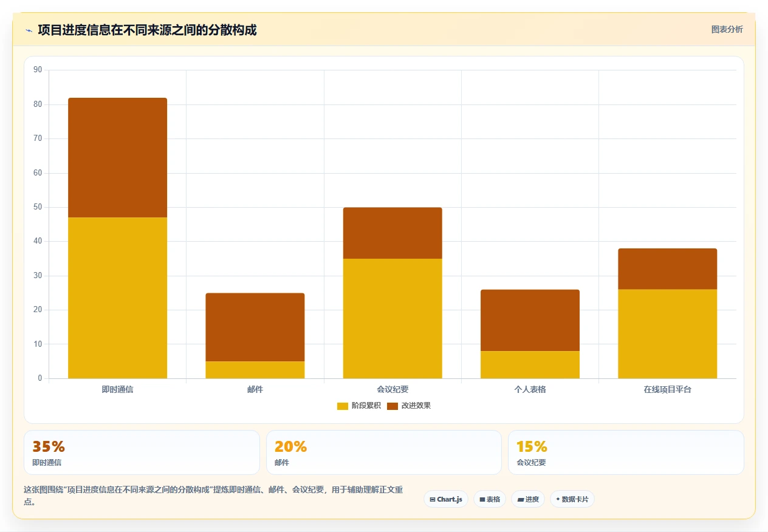Click the 90 y-axis tick label
Screen dimensions: 768x532
(38, 70)
